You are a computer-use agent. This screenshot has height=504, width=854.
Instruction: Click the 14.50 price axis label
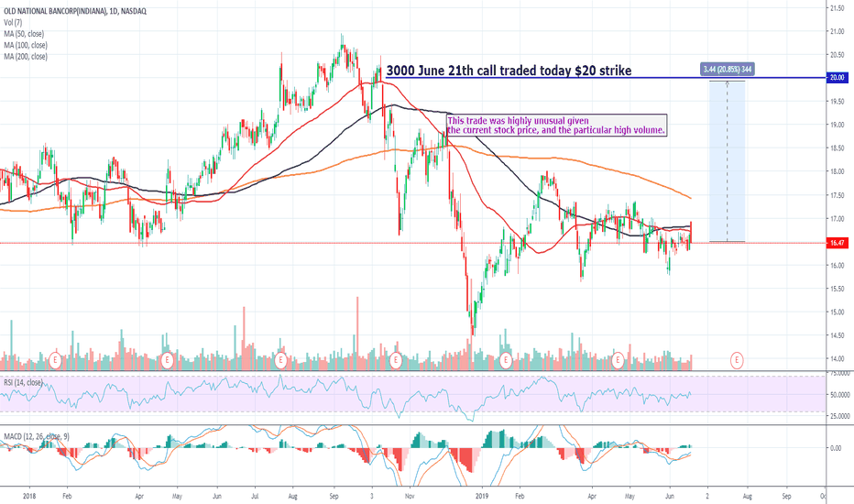(x=838, y=335)
